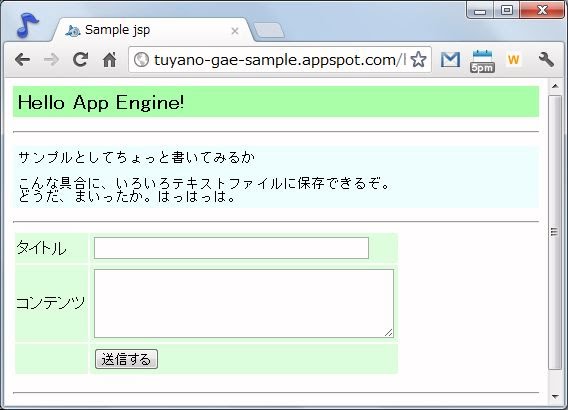Viewport: 568px width, 410px height.
Task: Click text line starting こんな具合に
Action: pyautogui.click(x=204, y=183)
